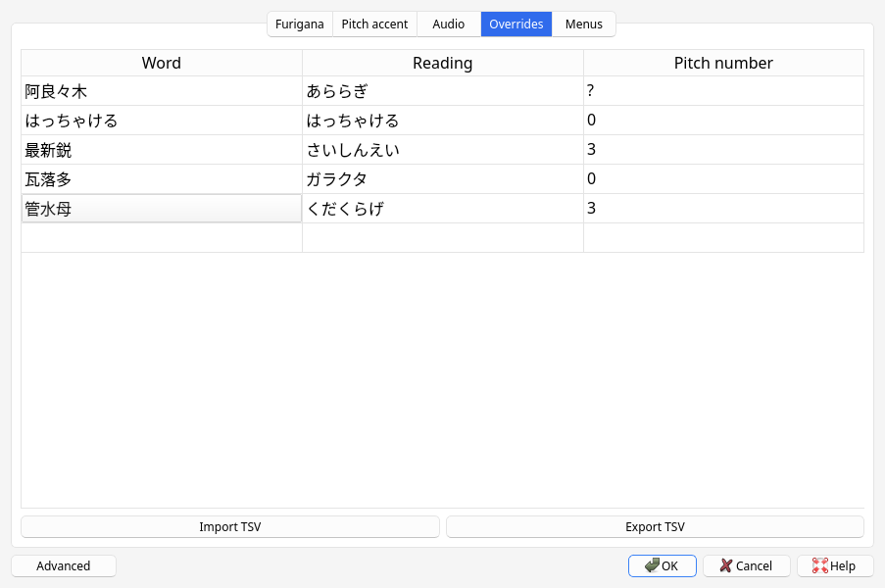The height and width of the screenshot is (588, 885).
Task: Click the Reading column header
Action: (442, 63)
